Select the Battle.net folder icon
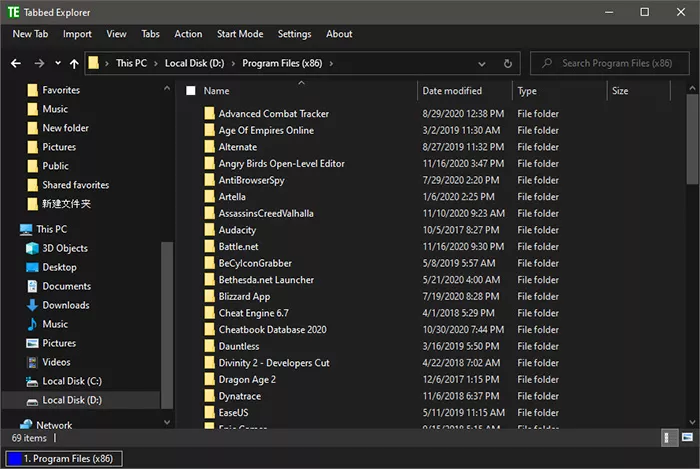Screen dimensions: 700x469 pos(210,246)
